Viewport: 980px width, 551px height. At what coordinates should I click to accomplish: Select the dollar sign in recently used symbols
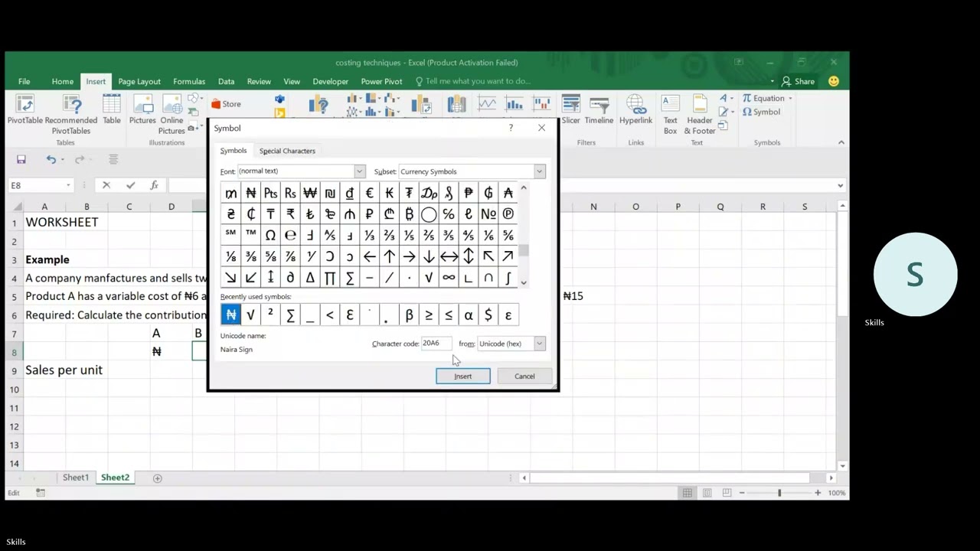point(488,315)
